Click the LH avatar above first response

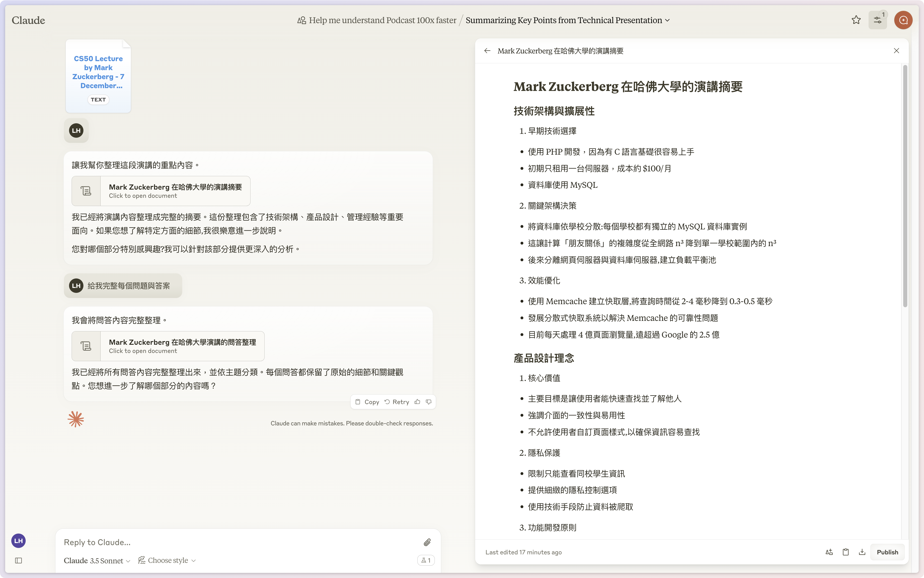pos(76,131)
